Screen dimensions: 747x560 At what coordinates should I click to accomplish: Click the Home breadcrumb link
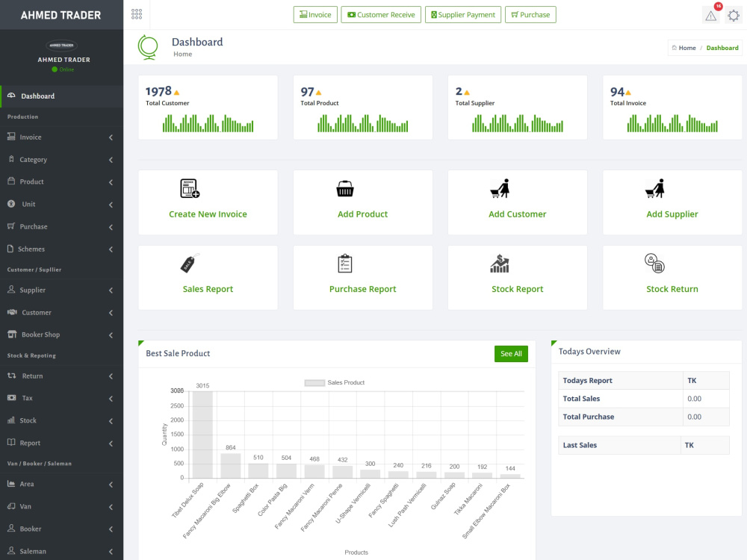(x=687, y=48)
